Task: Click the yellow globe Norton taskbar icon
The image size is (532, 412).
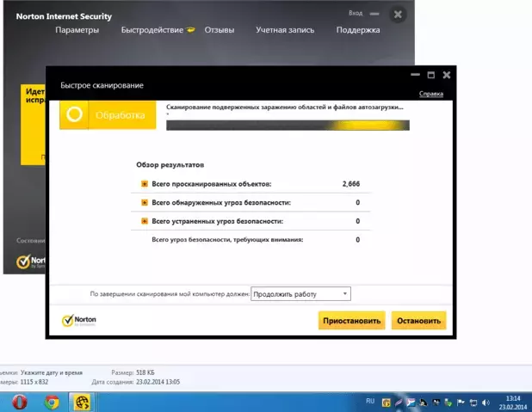Action: (x=82, y=403)
